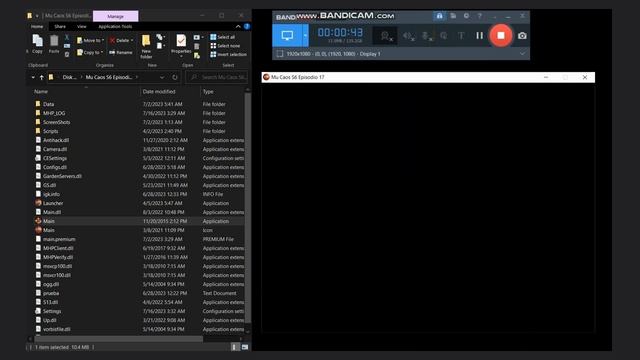
Task: Toggle the speaker sound icon in Bandicam
Action: click(408, 36)
